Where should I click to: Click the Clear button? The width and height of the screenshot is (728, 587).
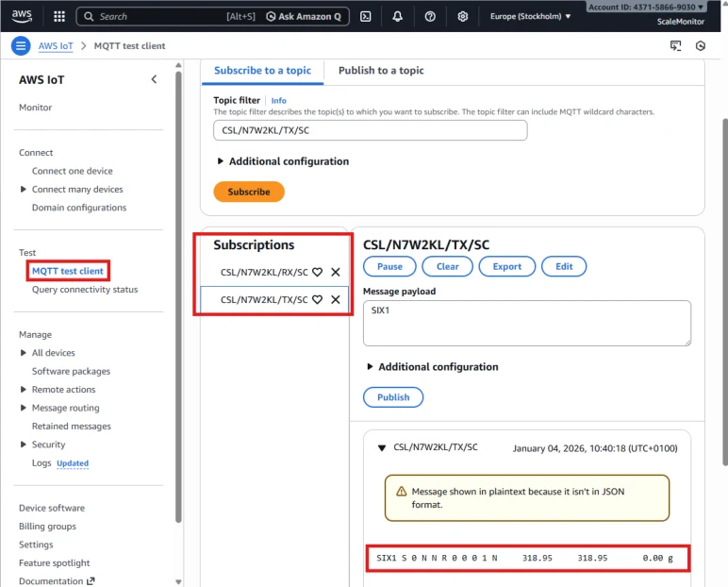(447, 266)
